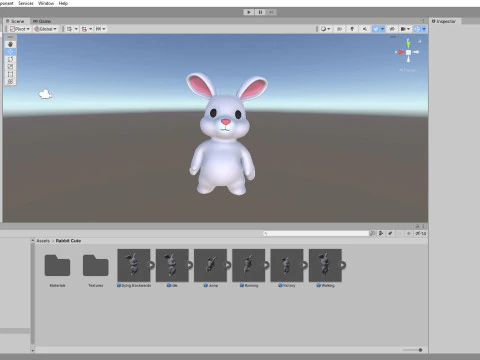Select the combined Transform tool
Image resolution: width=480 pixels, height=360 pixels.
[x=10, y=81]
